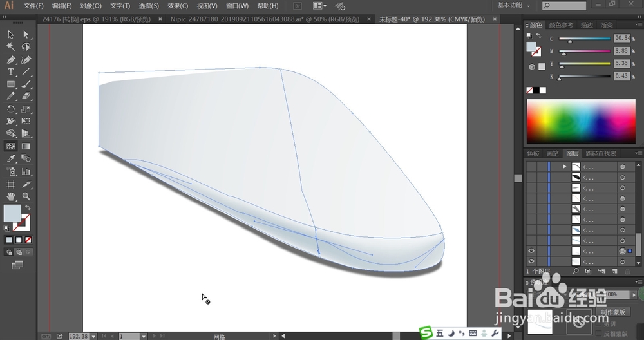
Task: Select the Selection tool (black arrow)
Action: point(11,35)
